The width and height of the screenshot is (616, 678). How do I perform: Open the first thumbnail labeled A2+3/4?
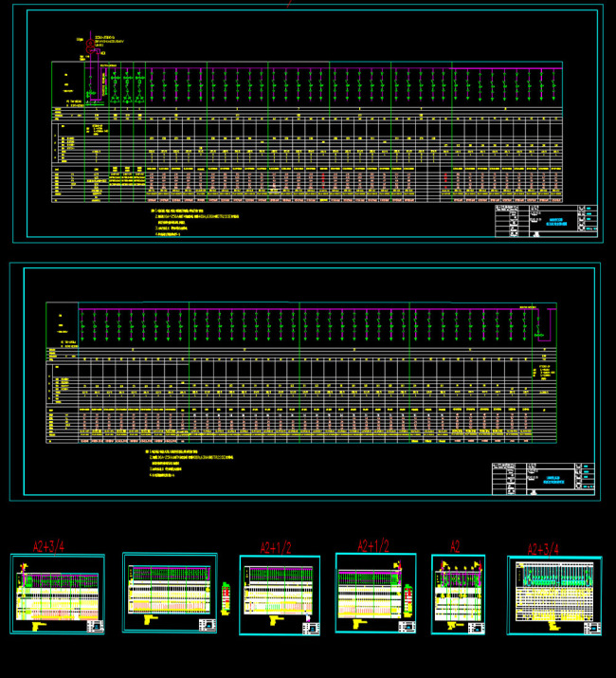pyautogui.click(x=57, y=595)
